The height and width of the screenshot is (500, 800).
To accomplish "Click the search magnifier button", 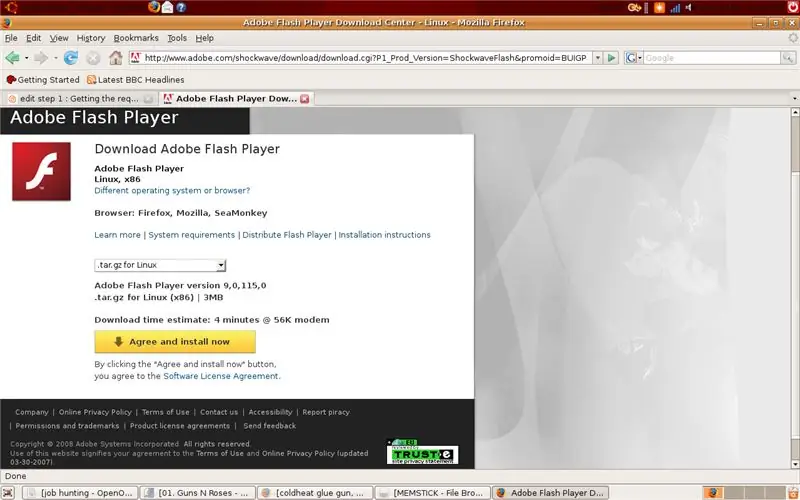I will (x=788, y=58).
